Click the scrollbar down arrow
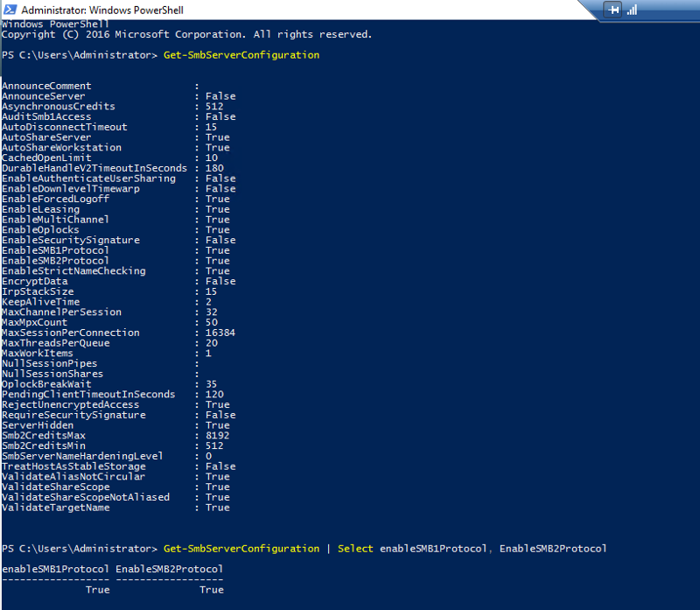The height and width of the screenshot is (610, 700). (692, 603)
